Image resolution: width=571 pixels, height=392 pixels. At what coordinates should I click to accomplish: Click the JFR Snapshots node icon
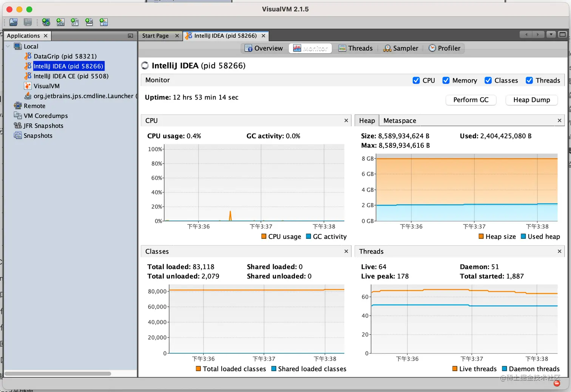coord(18,125)
